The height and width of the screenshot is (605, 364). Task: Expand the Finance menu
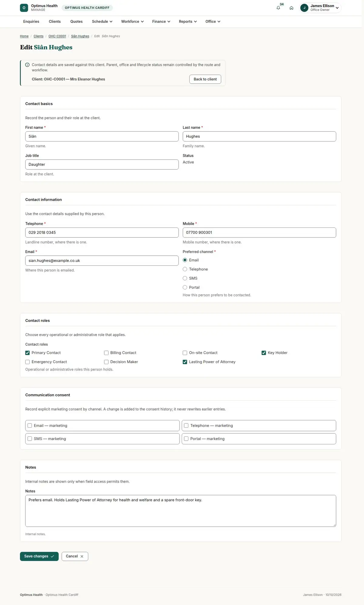[161, 22]
